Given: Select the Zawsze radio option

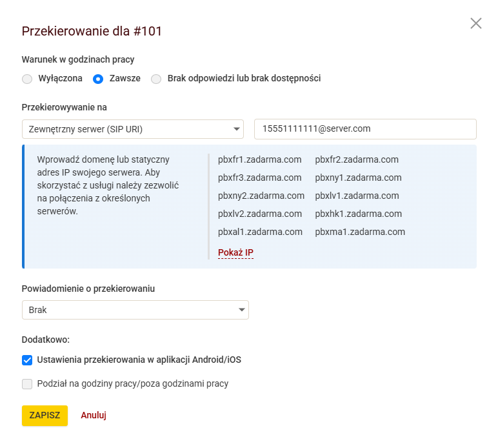Looking at the screenshot, I should click(98, 79).
